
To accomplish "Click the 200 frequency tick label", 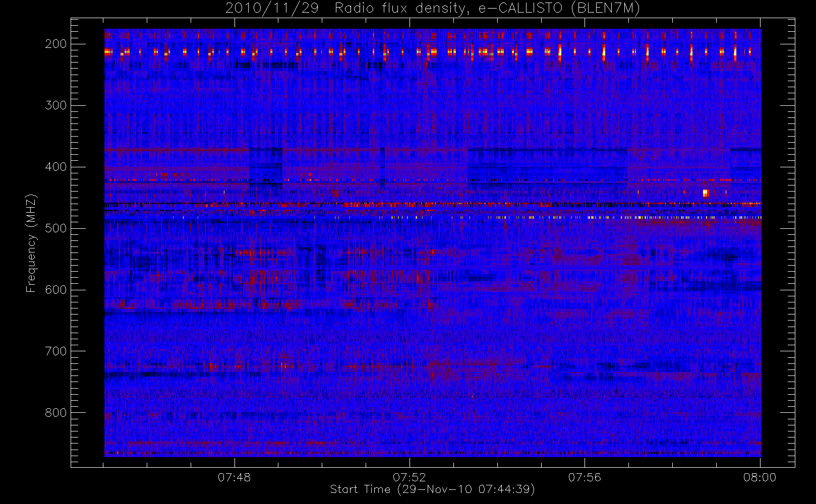I will pos(55,44).
